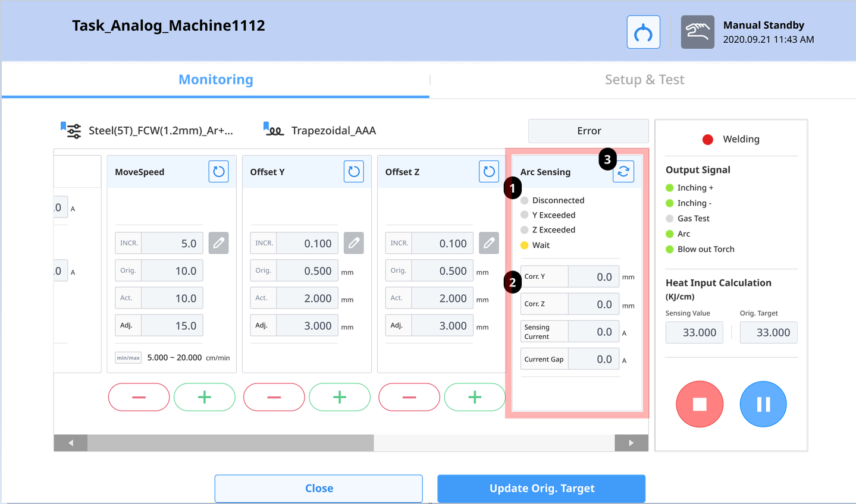
Task: Refresh the Arc Sensing panel
Action: [x=623, y=172]
